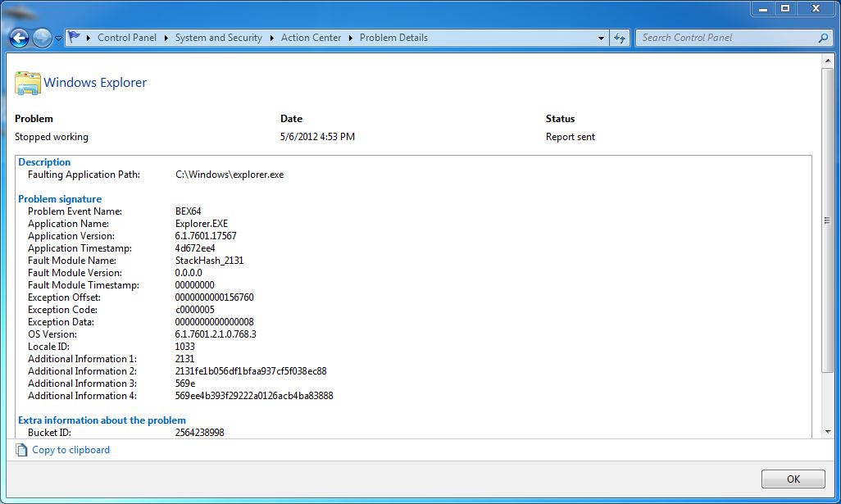
Task: Expand the address bar history dropdown
Action: pos(601,38)
